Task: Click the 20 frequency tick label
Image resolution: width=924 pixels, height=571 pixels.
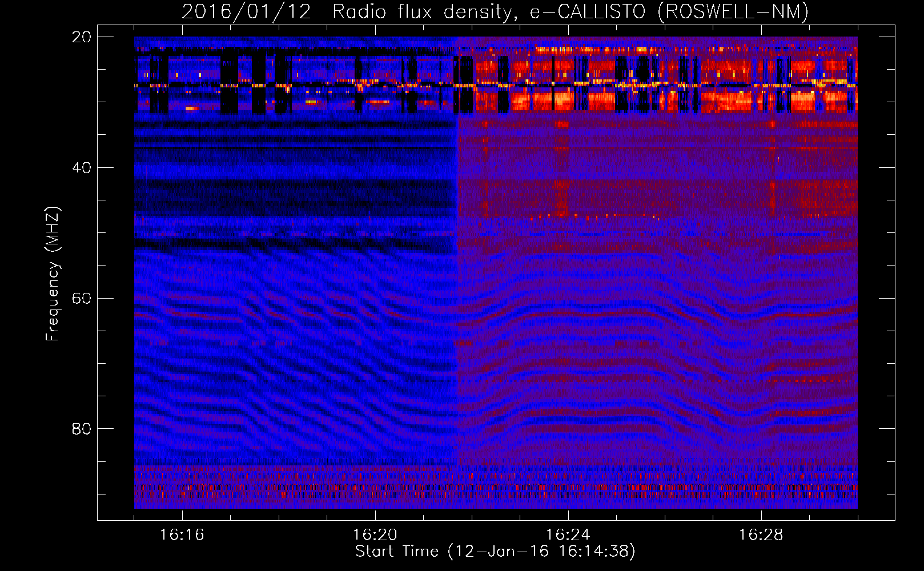Action: point(81,37)
